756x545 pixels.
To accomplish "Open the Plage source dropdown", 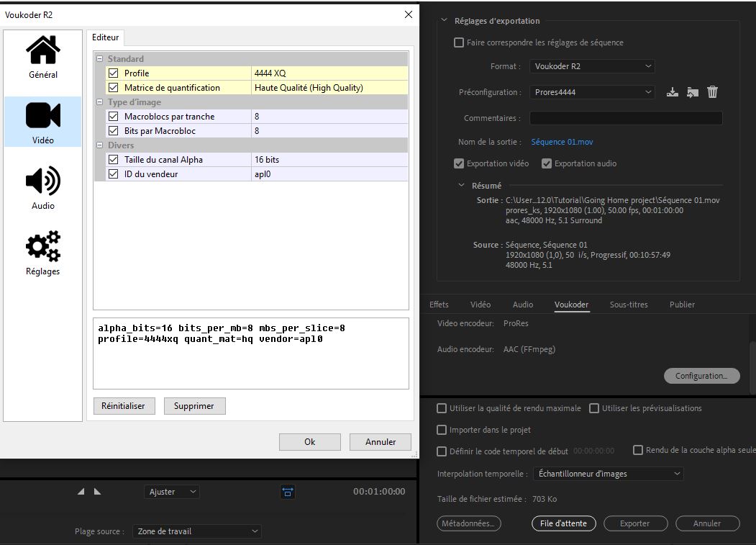I will (196, 531).
